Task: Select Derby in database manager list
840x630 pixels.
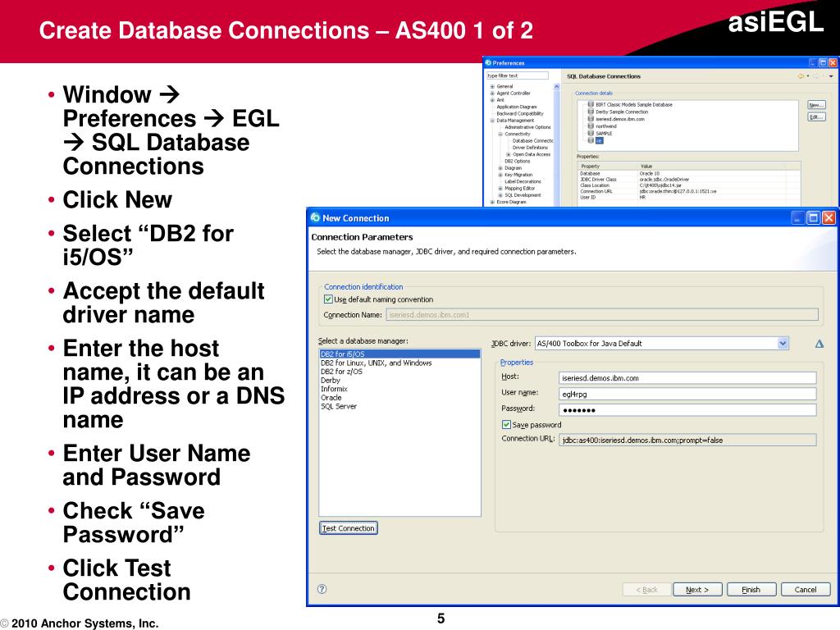Action: pyautogui.click(x=331, y=380)
